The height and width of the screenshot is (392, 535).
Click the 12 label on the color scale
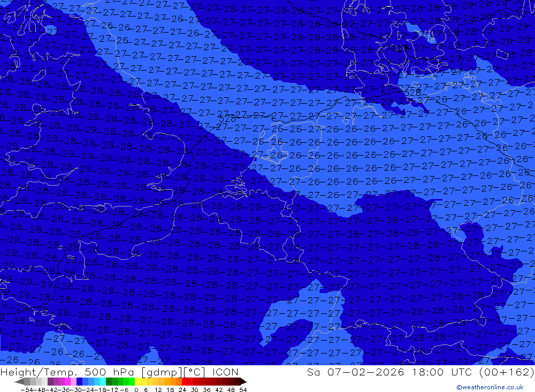[158, 390]
